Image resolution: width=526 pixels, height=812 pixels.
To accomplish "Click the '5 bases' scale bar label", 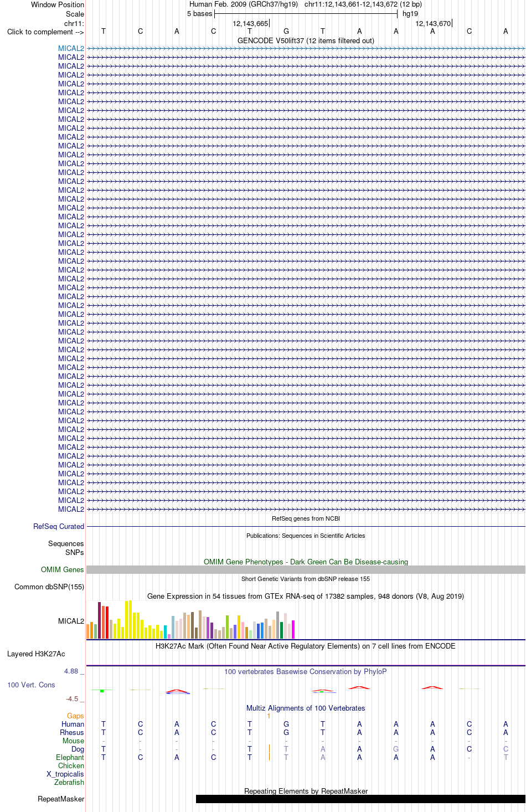I will (200, 13).
